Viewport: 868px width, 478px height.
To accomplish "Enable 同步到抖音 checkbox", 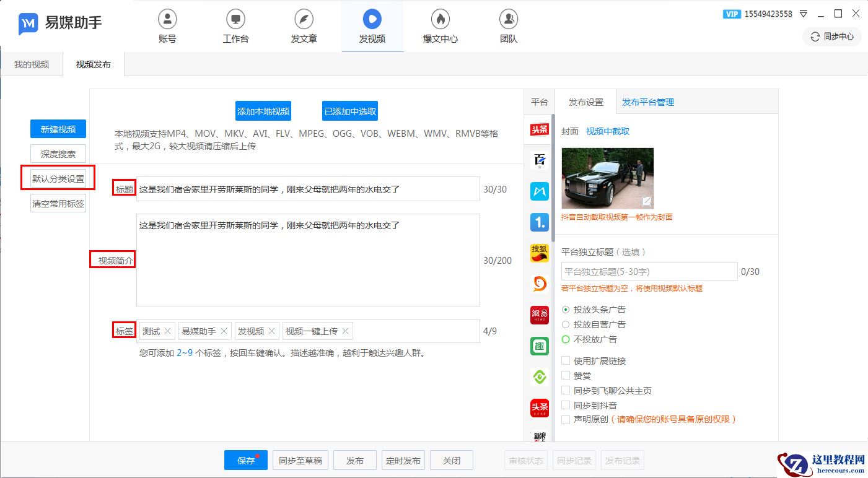I will point(566,405).
